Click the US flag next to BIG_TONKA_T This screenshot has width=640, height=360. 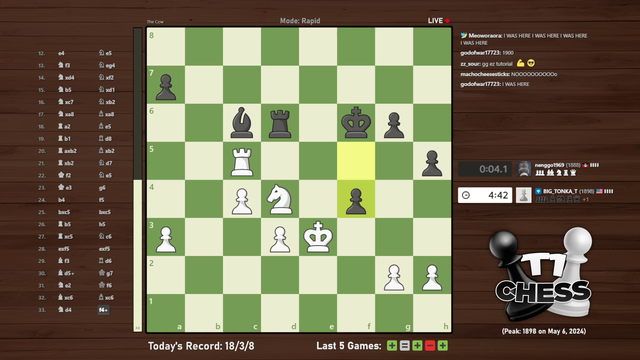[599, 191]
